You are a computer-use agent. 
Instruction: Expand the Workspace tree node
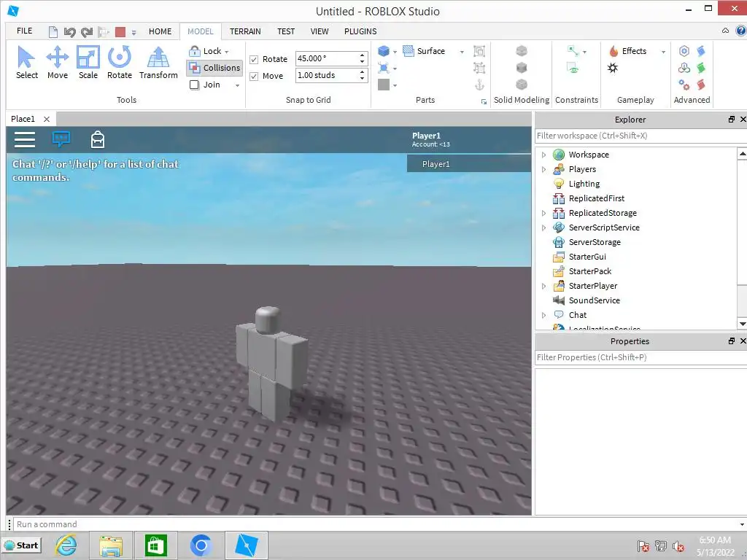(x=543, y=155)
